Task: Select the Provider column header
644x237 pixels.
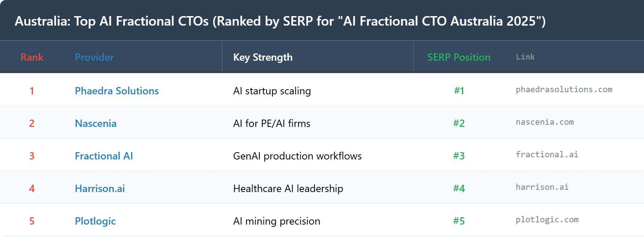Action: pyautogui.click(x=94, y=57)
